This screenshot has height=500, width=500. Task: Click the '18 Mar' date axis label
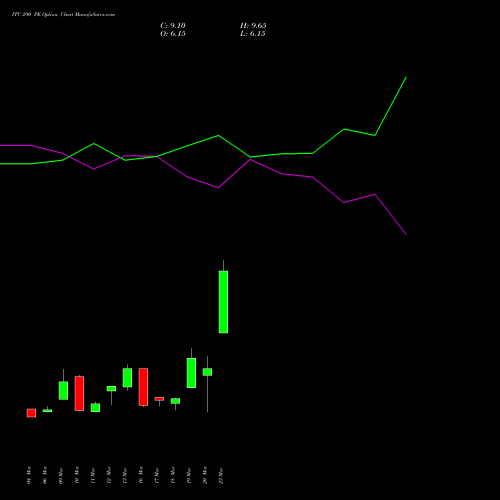(x=173, y=475)
